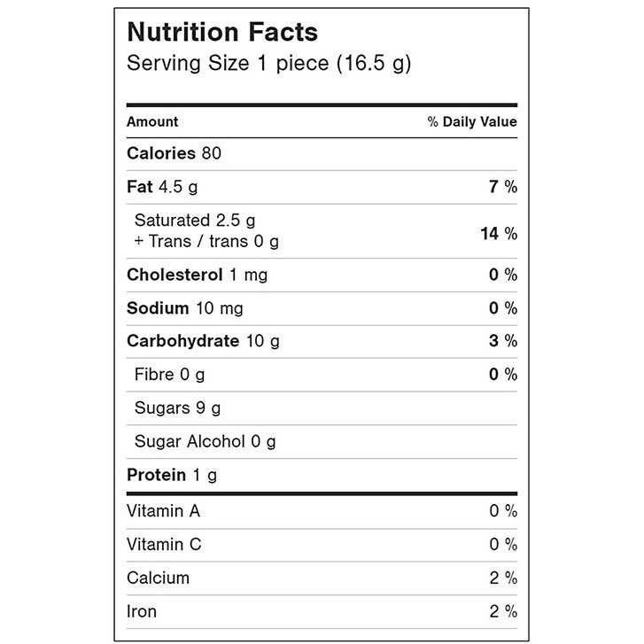644x644 pixels.
Task: Click the Iron row label
Action: [x=142, y=611]
